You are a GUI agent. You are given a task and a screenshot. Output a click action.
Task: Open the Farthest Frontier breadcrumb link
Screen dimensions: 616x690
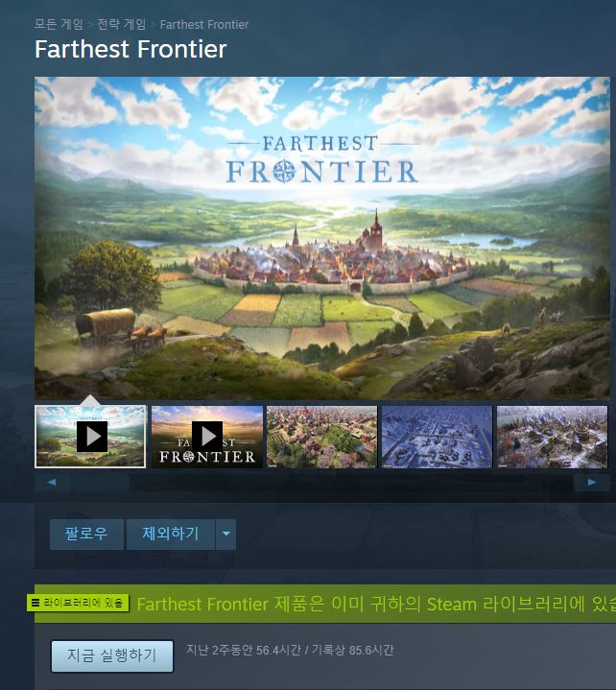click(x=204, y=25)
